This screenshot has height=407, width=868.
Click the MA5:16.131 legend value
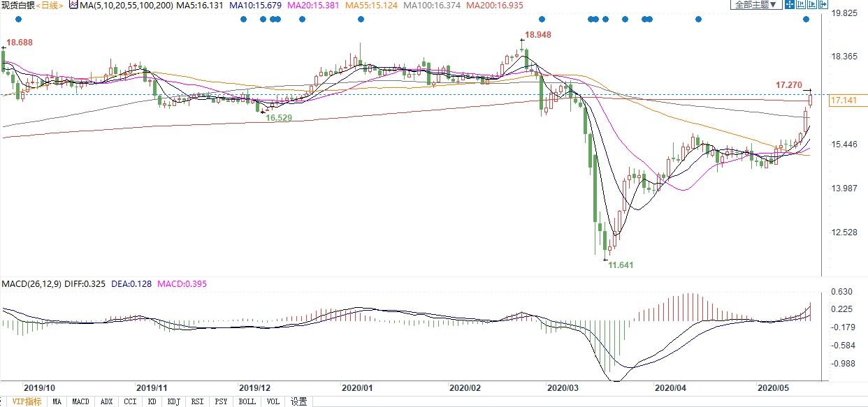201,5
